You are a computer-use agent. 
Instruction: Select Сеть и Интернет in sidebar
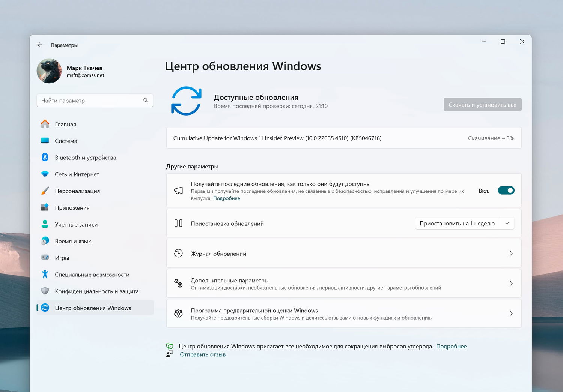pyautogui.click(x=95, y=174)
